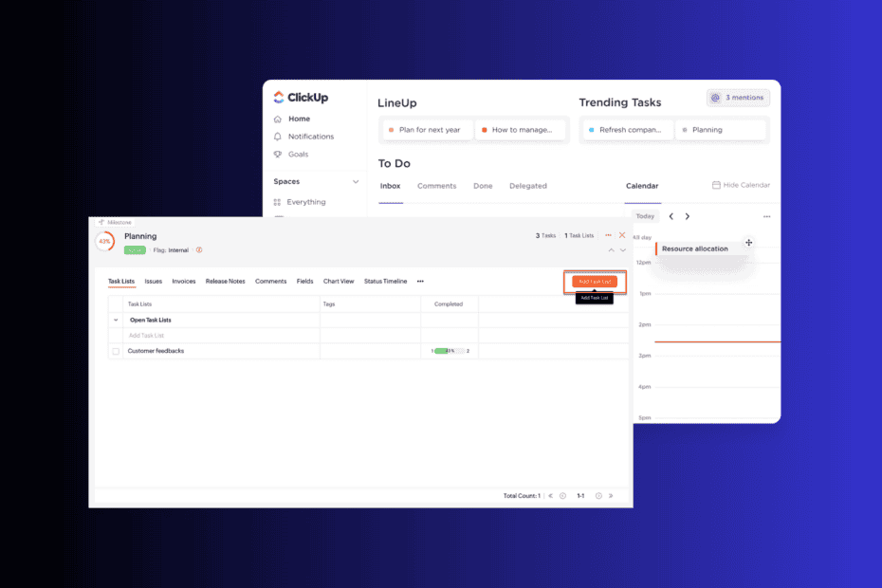Viewport: 882px width, 588px height.
Task: Open the Planning milestone ellipsis menu
Action: click(608, 235)
